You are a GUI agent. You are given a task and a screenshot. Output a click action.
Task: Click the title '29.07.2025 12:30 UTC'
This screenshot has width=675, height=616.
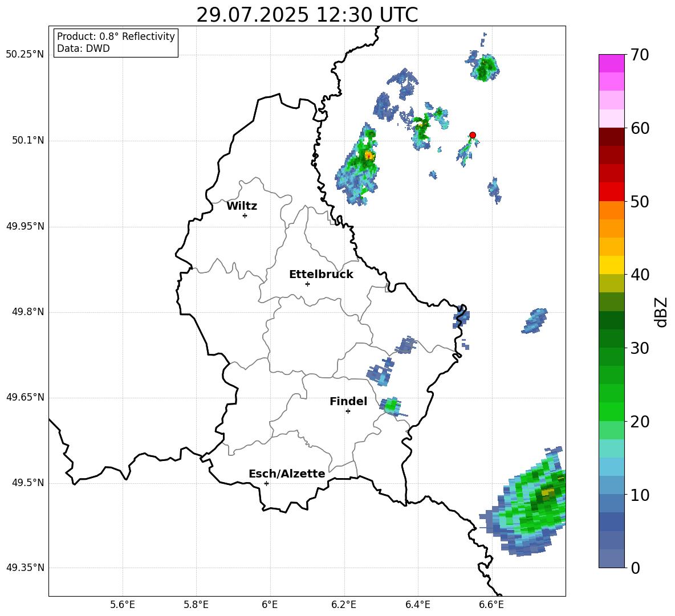(307, 15)
